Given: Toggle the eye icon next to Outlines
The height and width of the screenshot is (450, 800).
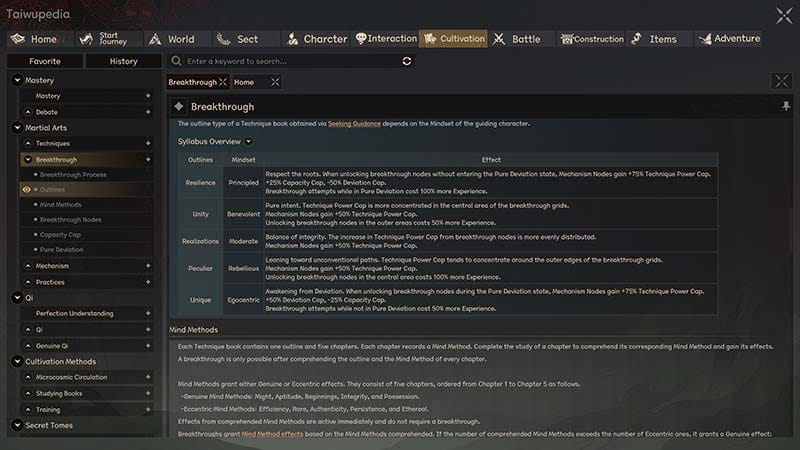Looking at the screenshot, I should 27,189.
